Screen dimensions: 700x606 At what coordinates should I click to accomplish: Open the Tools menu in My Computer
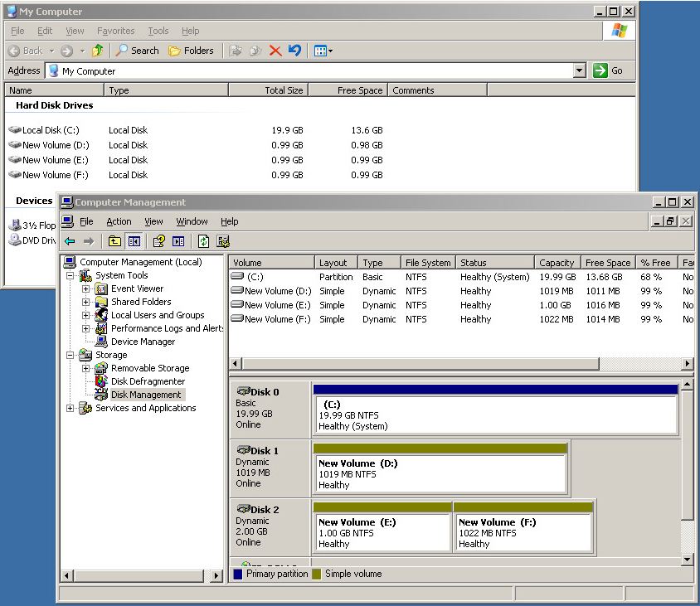pyautogui.click(x=158, y=31)
